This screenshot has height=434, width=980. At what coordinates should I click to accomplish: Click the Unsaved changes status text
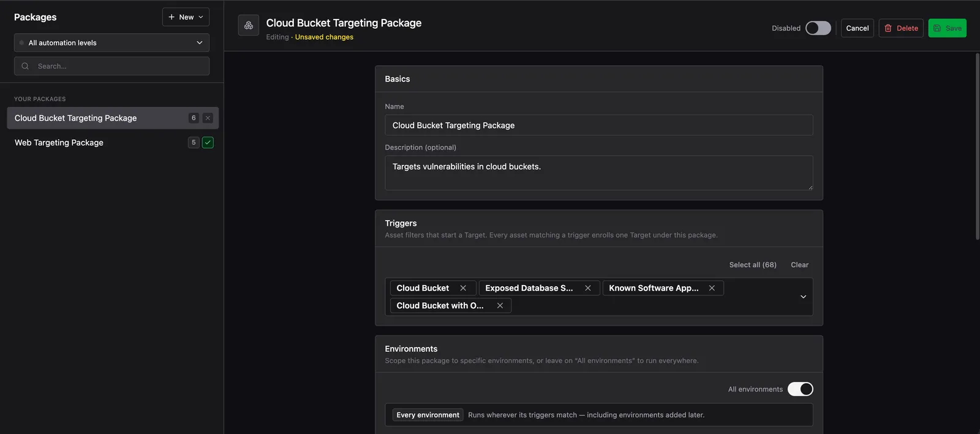tap(324, 37)
